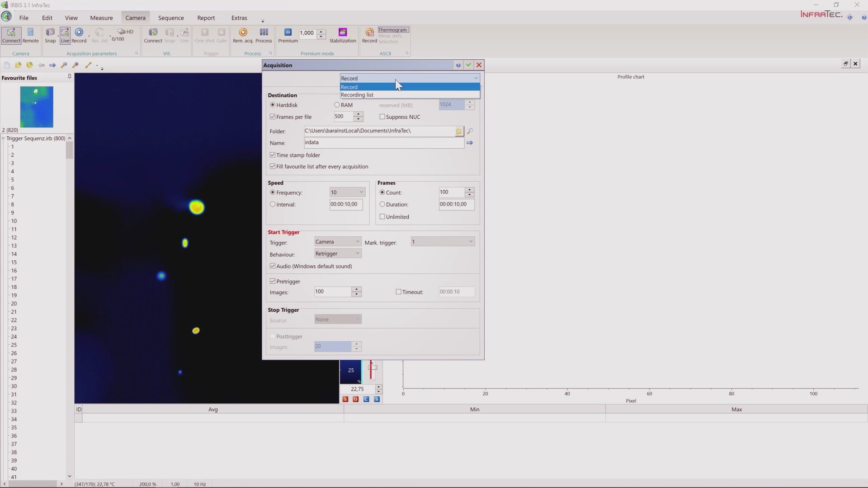Screen dimensions: 868x488
Task: Enable the Suppress NUC checkbox
Action: tap(382, 117)
